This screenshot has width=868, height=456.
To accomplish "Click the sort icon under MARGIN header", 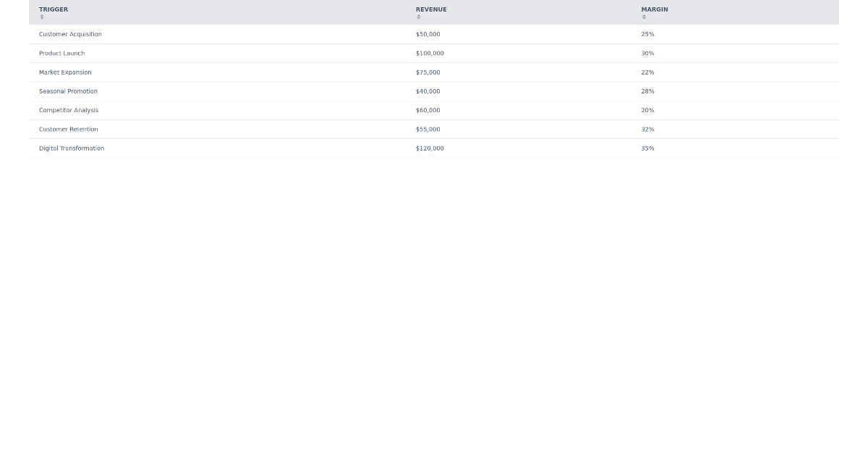I will point(644,16).
